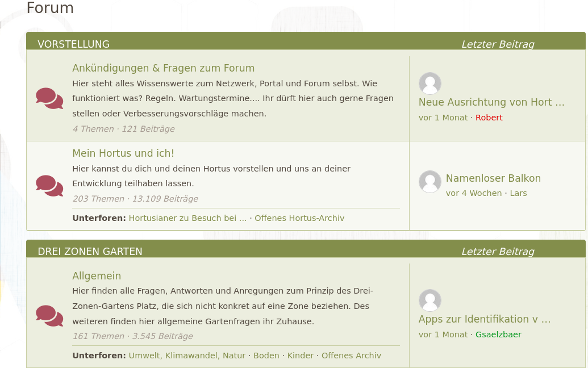588x368 pixels.
Task: Open the Allgemein forum board
Action: click(97, 276)
